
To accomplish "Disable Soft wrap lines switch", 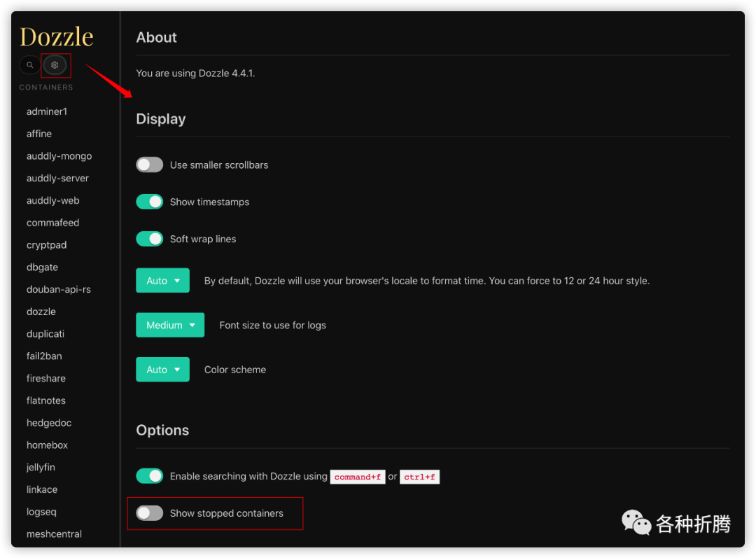I will click(x=150, y=239).
